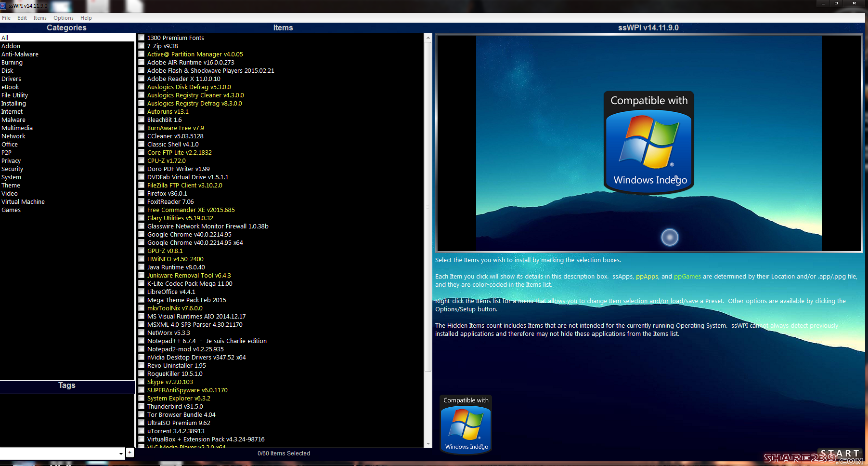
Task: Pick the Multimedia category
Action: 17,128
